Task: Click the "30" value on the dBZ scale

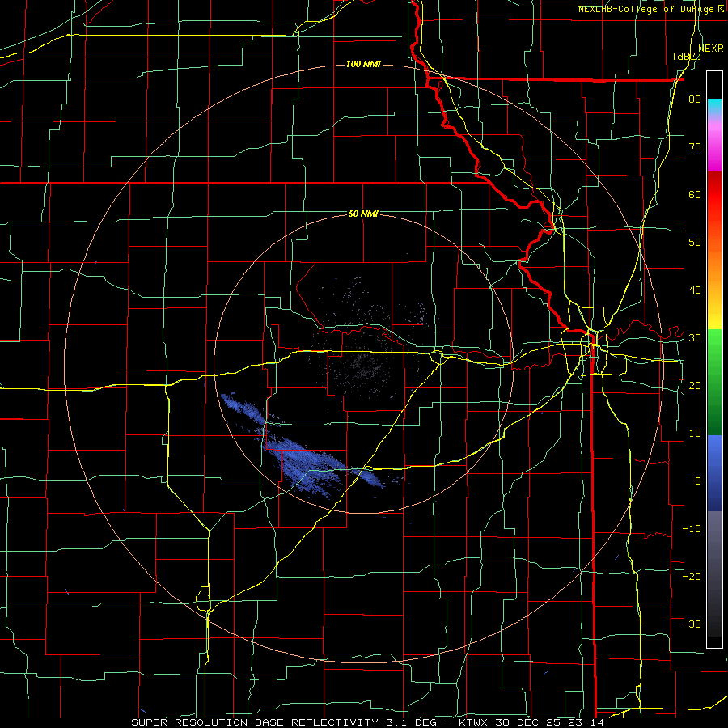Action: coord(695,338)
